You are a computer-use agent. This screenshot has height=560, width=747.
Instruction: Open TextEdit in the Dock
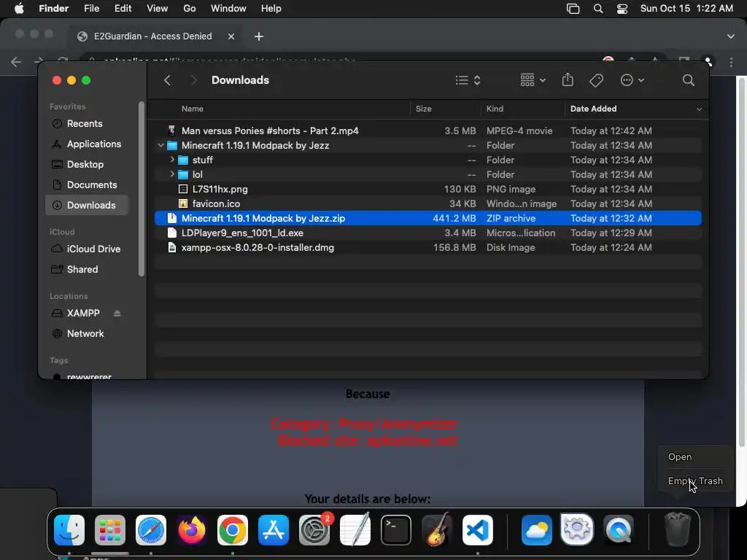[x=355, y=529]
